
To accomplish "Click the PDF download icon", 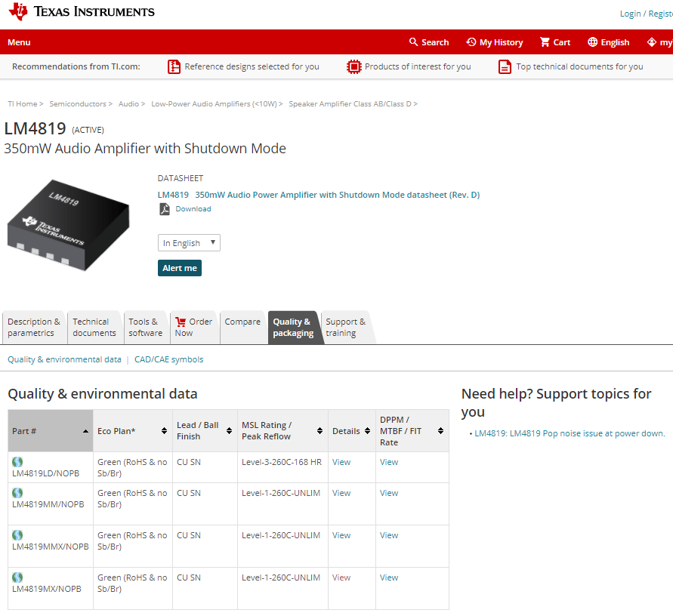I will pos(165,209).
